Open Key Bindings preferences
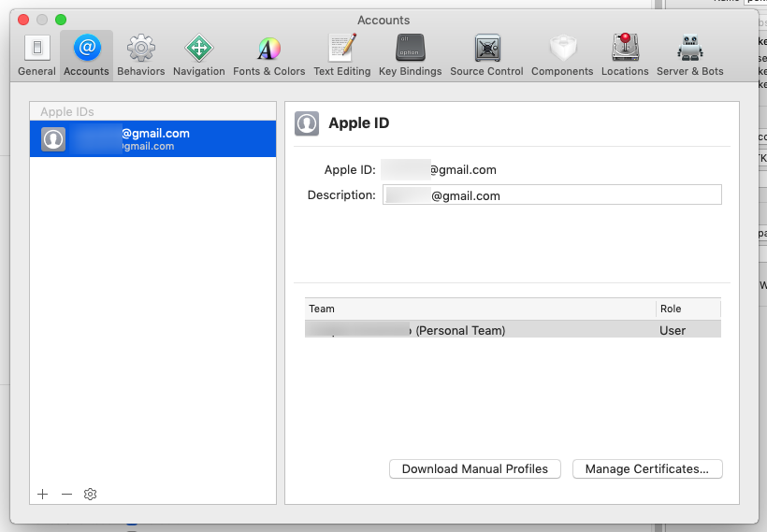767x532 pixels. coord(410,56)
